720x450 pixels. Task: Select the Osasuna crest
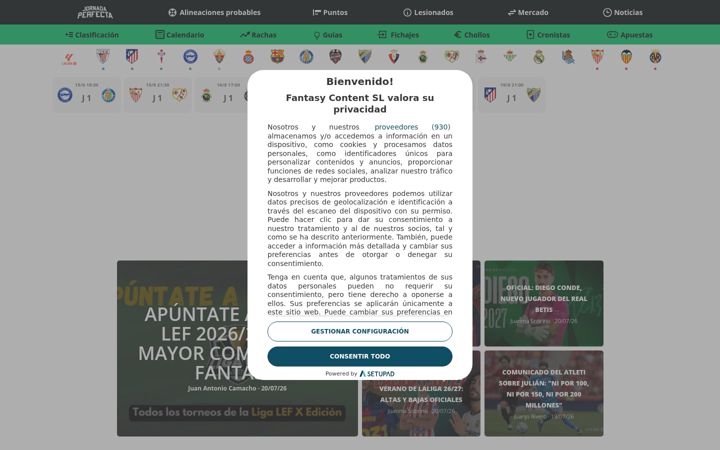coord(394,56)
